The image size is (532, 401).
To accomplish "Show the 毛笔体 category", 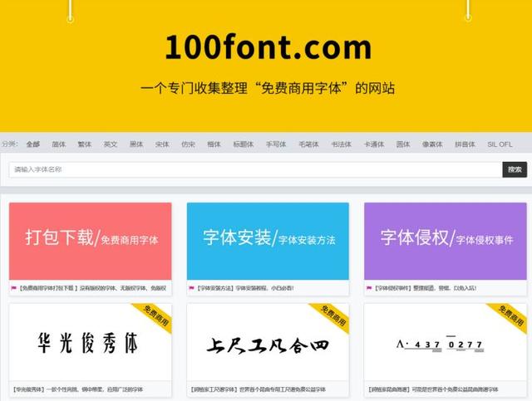I will (x=308, y=144).
